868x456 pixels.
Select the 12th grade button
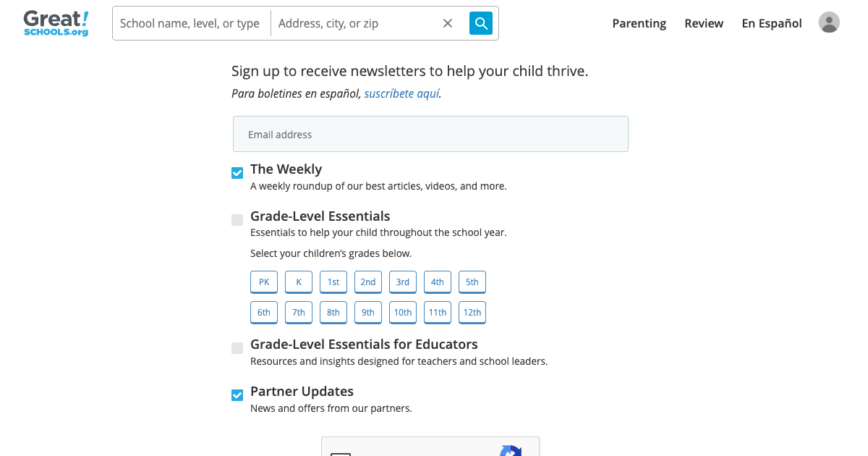click(472, 312)
